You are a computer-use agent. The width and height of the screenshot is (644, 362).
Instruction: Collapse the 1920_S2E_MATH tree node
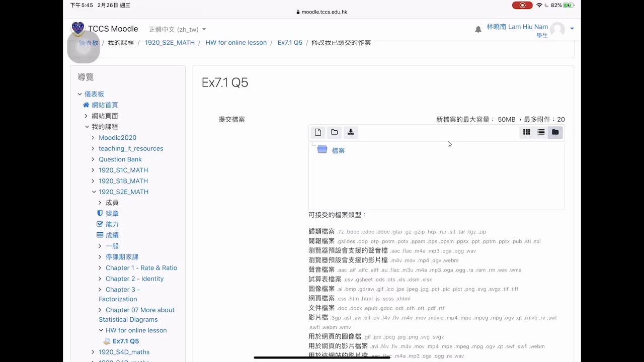coord(94,192)
